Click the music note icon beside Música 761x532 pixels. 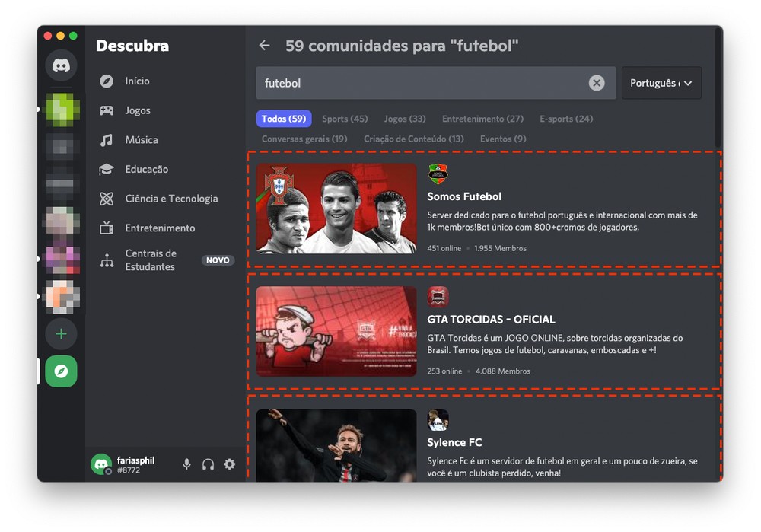coord(107,140)
